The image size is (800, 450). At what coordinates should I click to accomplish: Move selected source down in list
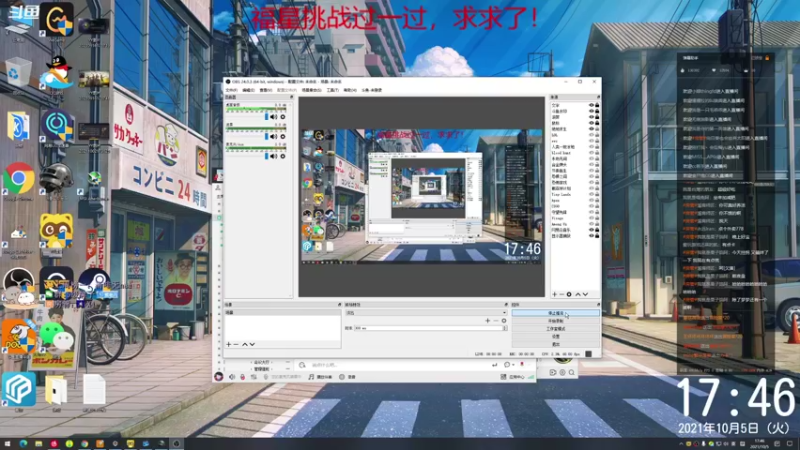pos(585,294)
